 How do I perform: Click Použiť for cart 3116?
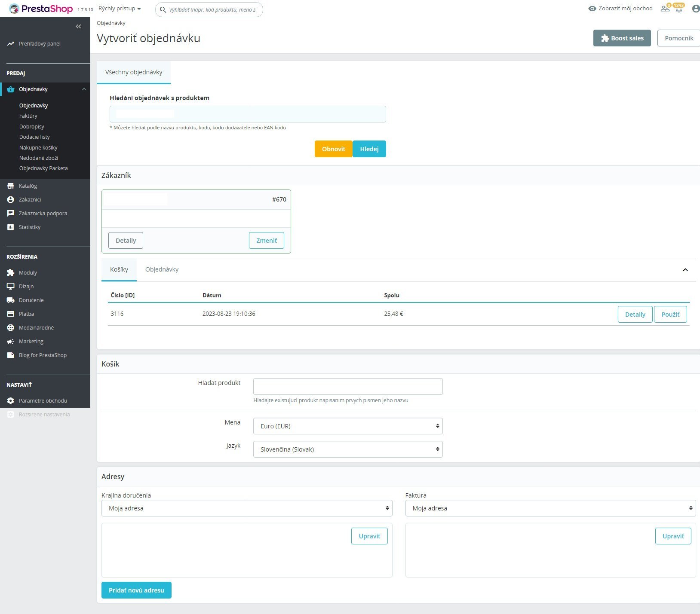[670, 315]
